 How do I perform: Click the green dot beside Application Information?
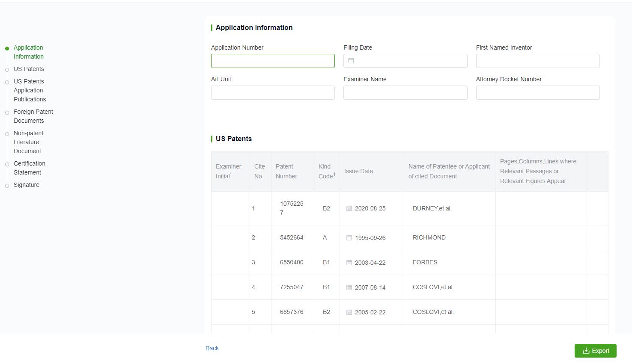(6, 47)
